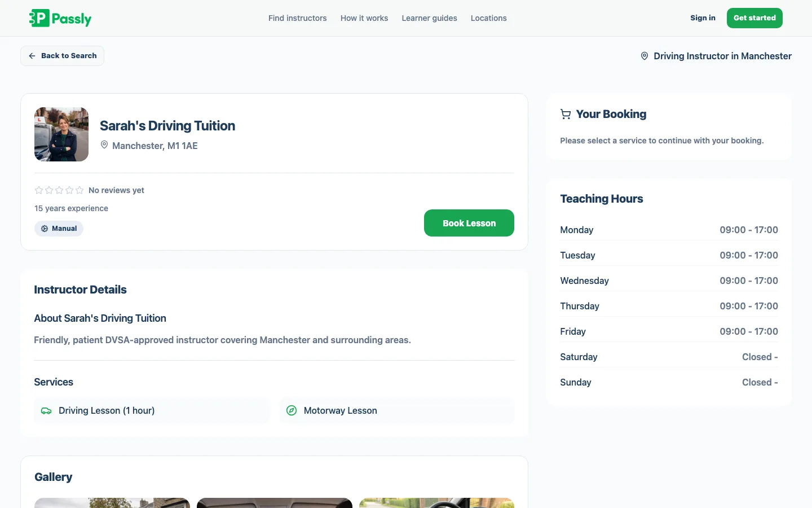
Task: Click the compass icon for Motorway Lesson
Action: pos(292,410)
